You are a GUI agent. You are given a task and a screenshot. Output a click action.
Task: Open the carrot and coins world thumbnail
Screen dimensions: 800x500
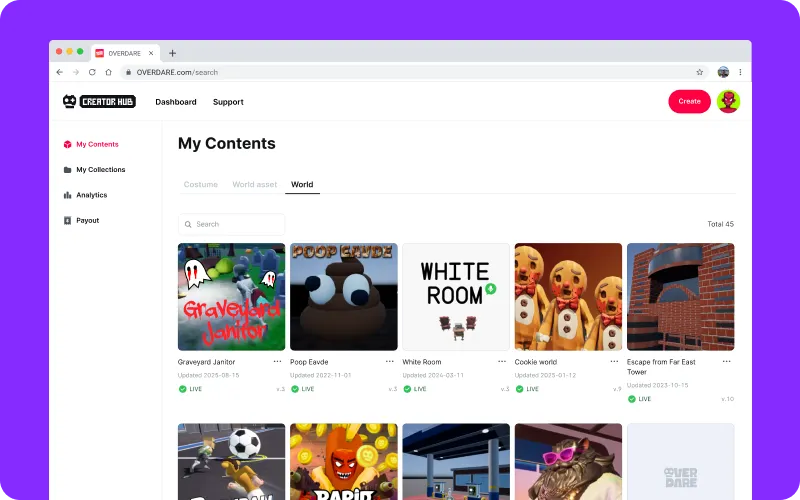343,462
